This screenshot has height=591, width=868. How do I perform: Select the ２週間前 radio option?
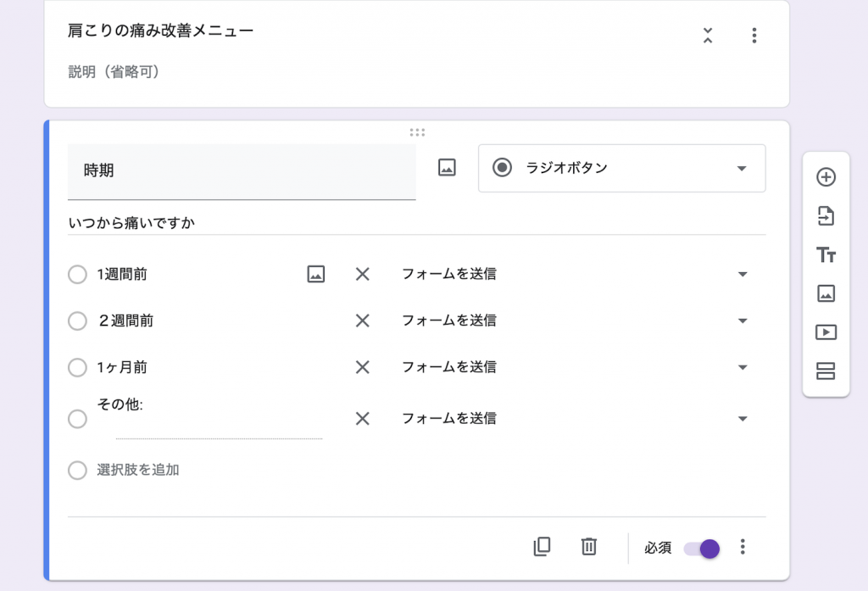tap(77, 321)
